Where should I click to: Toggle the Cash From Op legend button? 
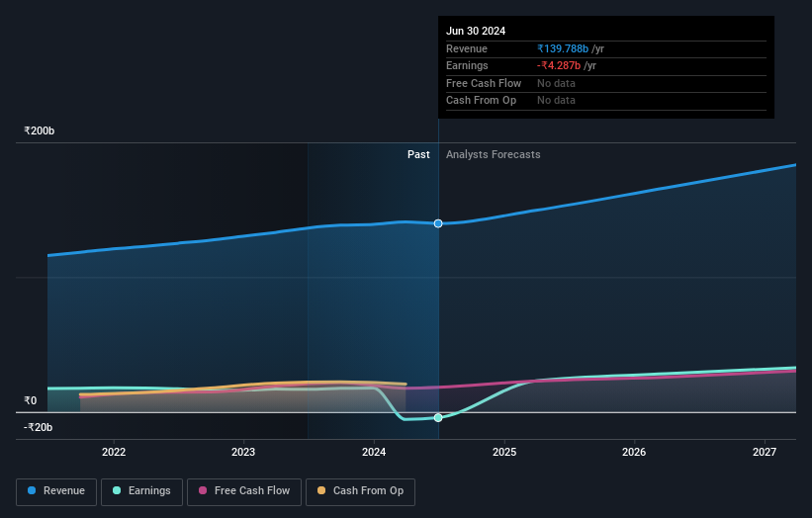pyautogui.click(x=360, y=491)
